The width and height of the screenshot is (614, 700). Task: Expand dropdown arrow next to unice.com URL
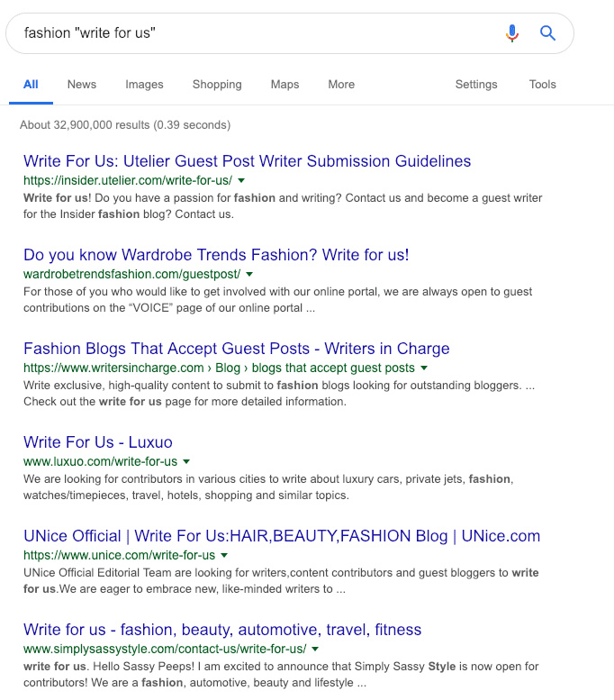[224, 555]
